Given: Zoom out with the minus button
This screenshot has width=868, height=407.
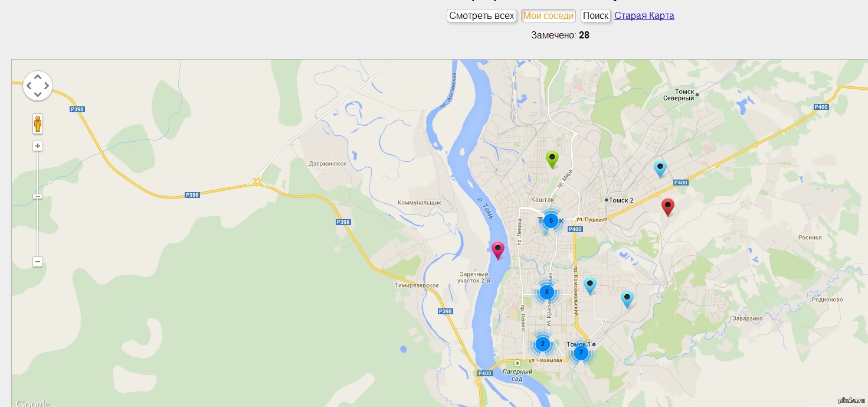Looking at the screenshot, I should (38, 262).
